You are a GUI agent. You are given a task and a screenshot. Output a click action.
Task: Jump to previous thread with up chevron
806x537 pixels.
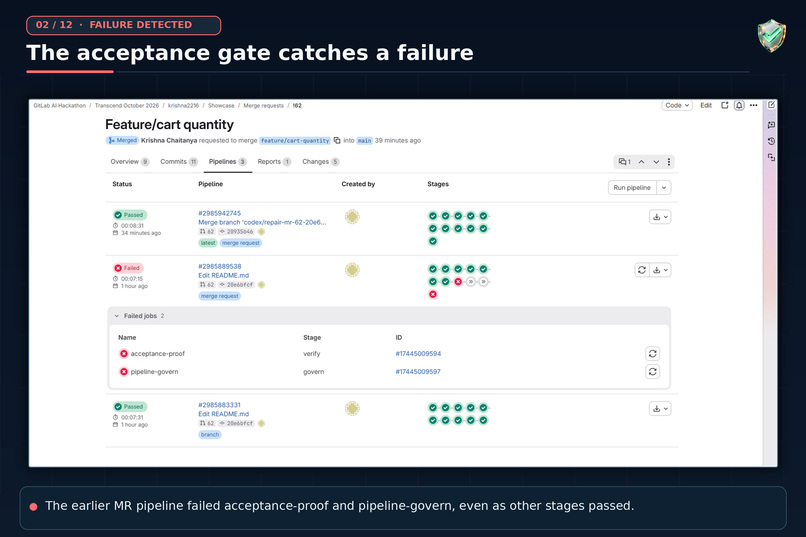(x=642, y=162)
